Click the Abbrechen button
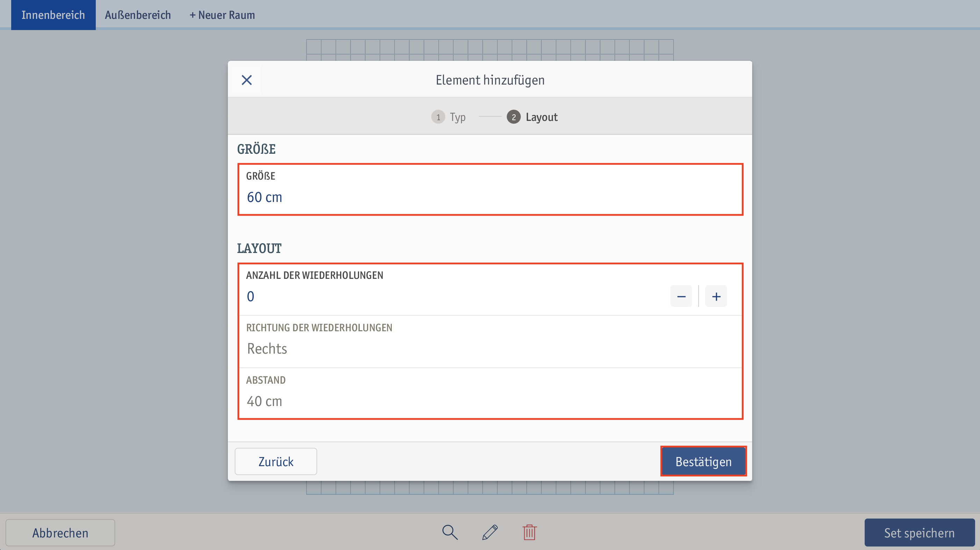Image resolution: width=980 pixels, height=550 pixels. tap(60, 533)
